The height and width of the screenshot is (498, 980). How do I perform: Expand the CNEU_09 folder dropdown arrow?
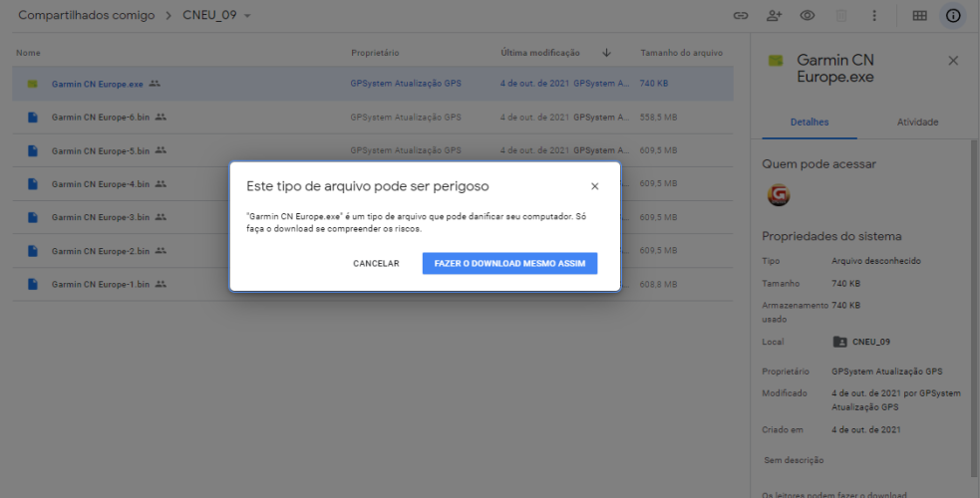pos(247,16)
